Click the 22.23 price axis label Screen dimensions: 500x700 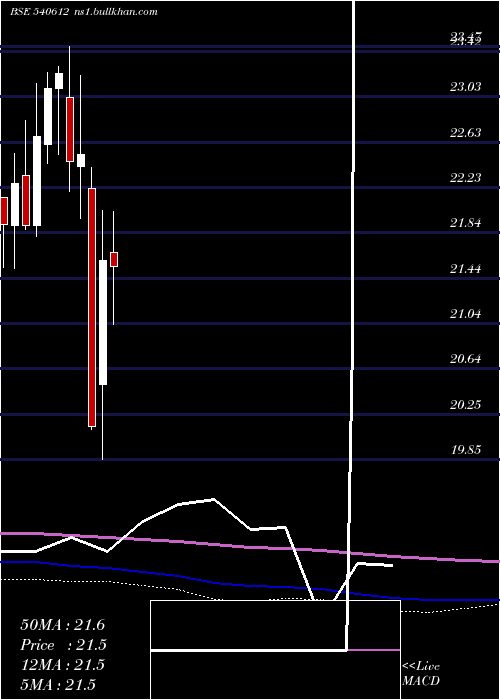466,178
